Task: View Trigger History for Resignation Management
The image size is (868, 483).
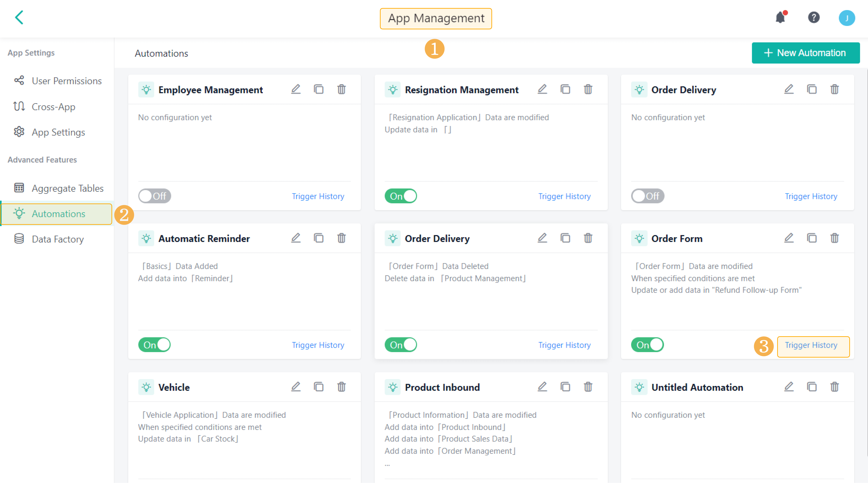Action: point(564,196)
